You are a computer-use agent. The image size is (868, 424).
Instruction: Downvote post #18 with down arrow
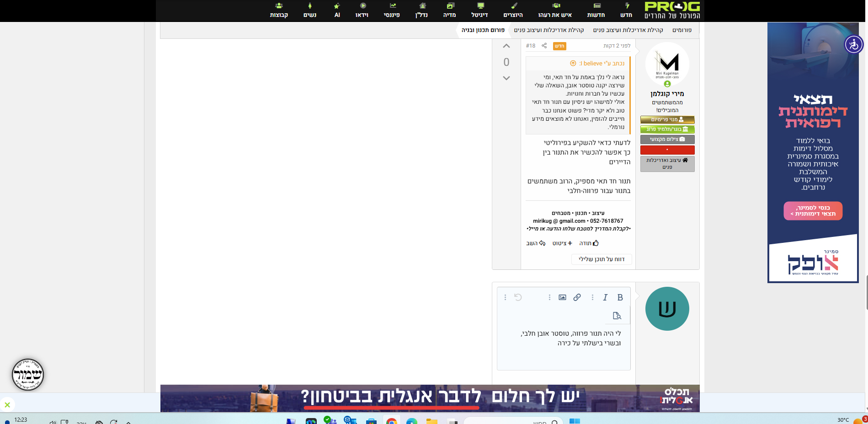tap(506, 78)
